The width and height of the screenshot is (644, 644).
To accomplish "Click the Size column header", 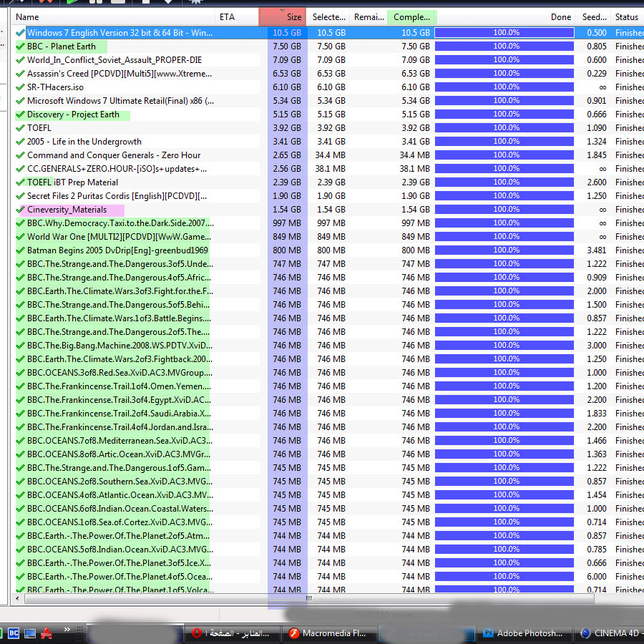I will click(x=283, y=17).
